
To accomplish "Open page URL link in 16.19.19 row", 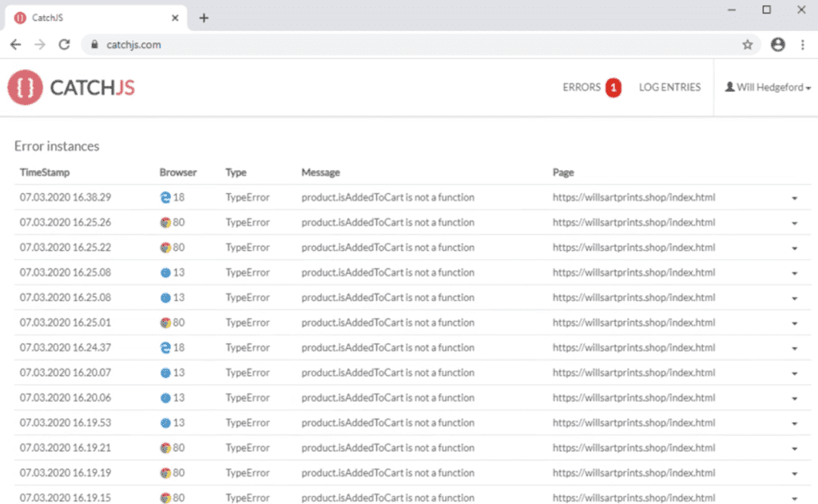I will click(x=633, y=473).
